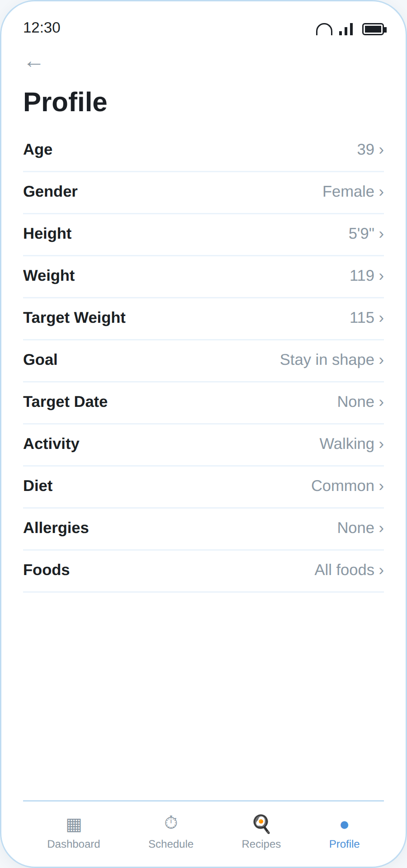Tap the headphones status icon

pos(324,29)
